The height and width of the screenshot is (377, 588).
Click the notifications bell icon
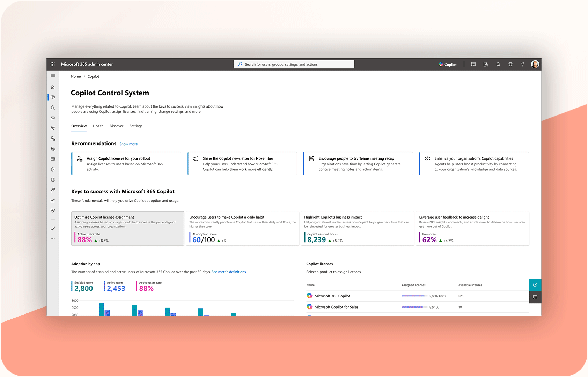tap(498, 64)
